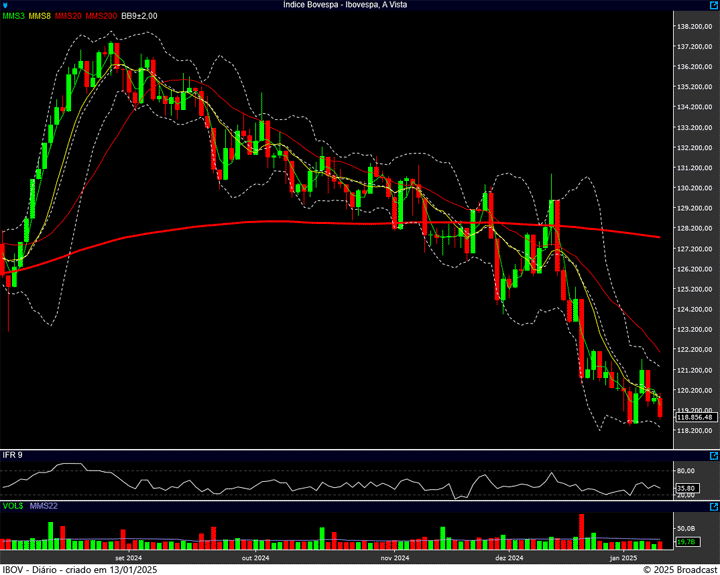The width and height of the screenshot is (720, 575).
Task: Click the current price tag 118.856,48
Action: pyautogui.click(x=694, y=417)
